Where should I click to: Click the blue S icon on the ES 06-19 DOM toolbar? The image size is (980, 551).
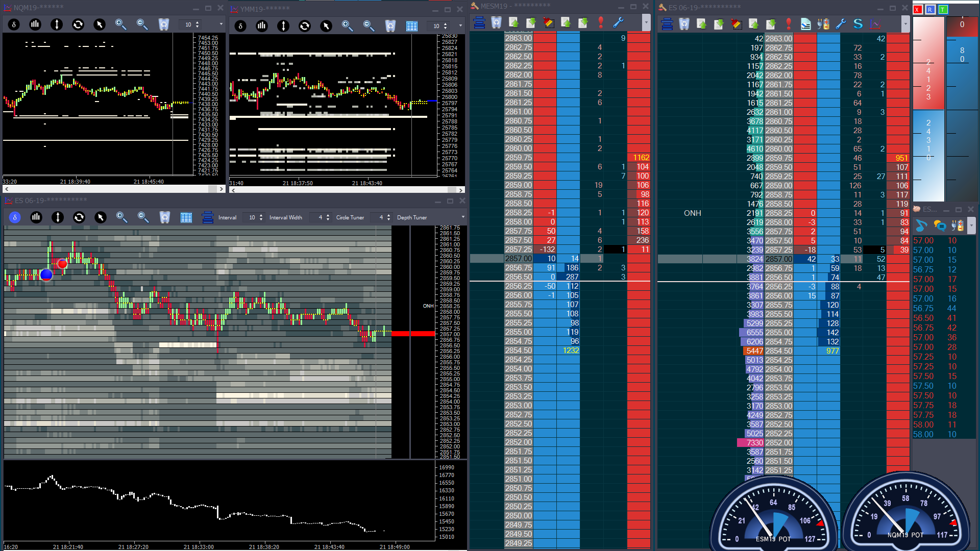857,23
